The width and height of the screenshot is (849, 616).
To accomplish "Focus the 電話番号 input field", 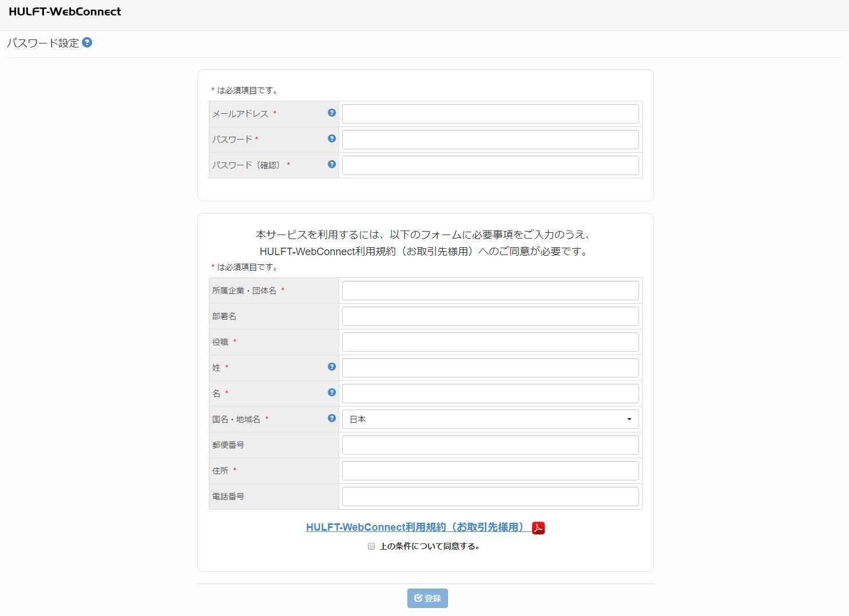I will (489, 496).
